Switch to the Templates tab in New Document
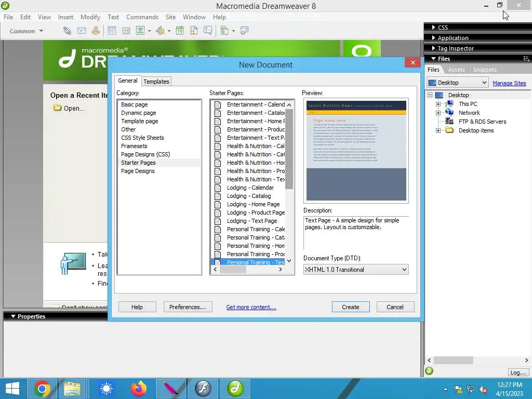Image resolution: width=532 pixels, height=399 pixels. click(156, 82)
